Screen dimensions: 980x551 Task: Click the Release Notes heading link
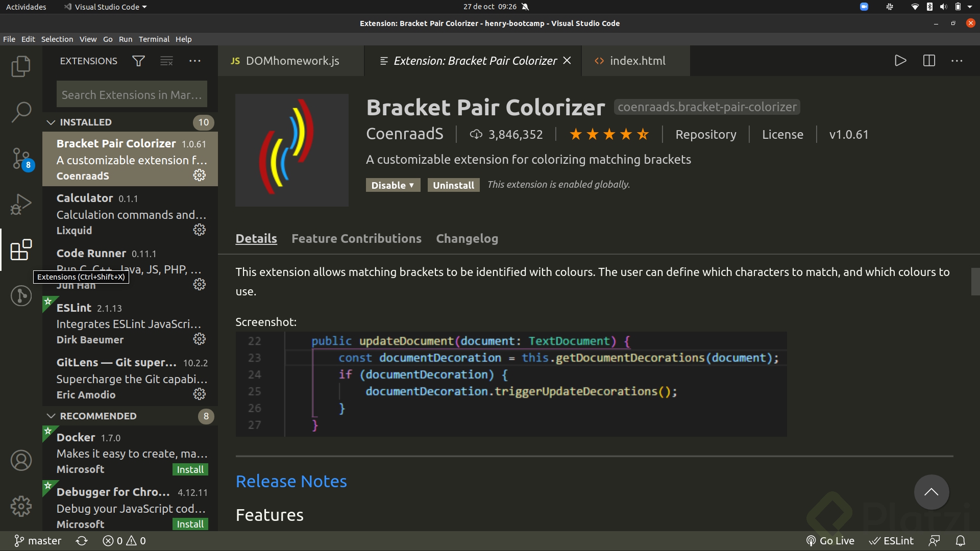pos(291,481)
